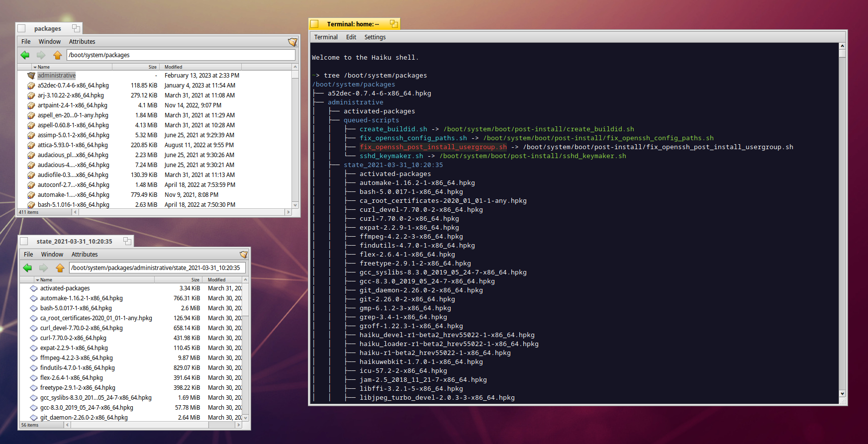The image size is (868, 444).
Task: Select the activated-packages file icon in the state window
Action: tap(34, 288)
